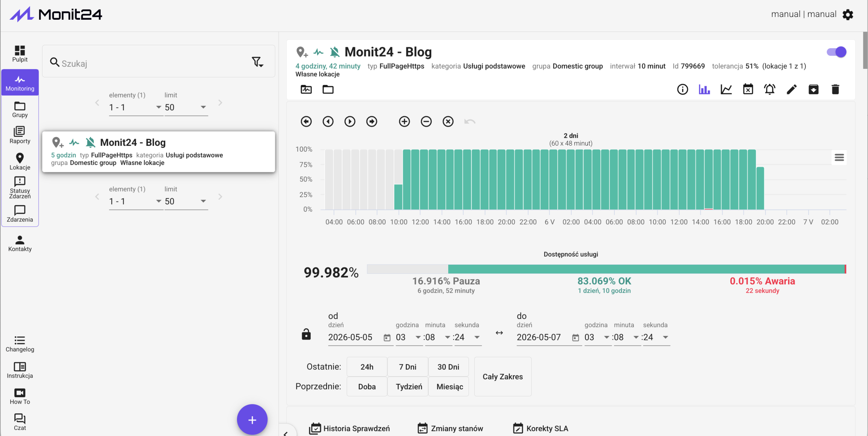Screen dimensions: 868x436
Task: Zoom in chart with plus circle icon
Action: 404,121
